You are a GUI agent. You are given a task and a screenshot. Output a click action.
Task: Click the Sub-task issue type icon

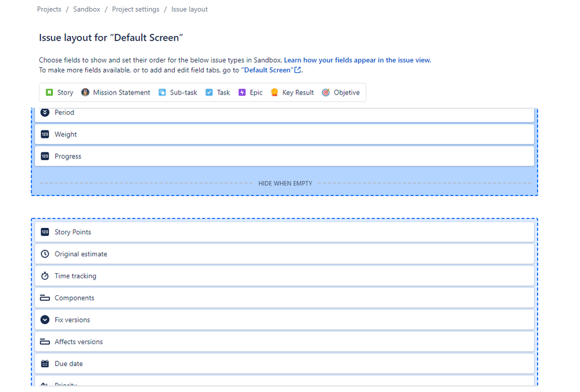162,92
